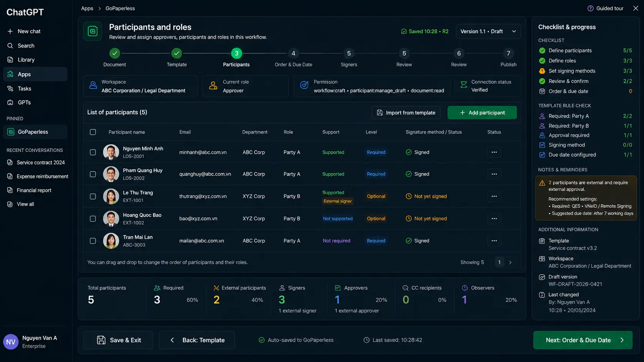Click Import from template button
Image resolution: width=644 pixels, height=362 pixels.
(406, 113)
